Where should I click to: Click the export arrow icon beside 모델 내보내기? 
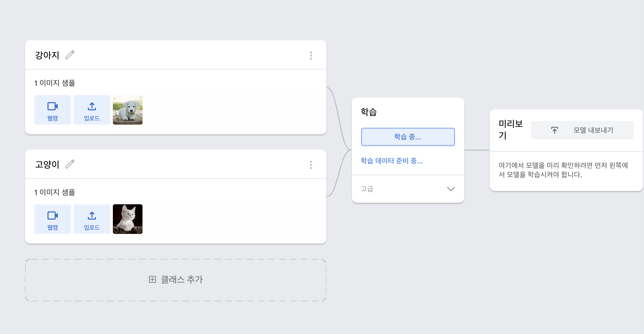[554, 130]
